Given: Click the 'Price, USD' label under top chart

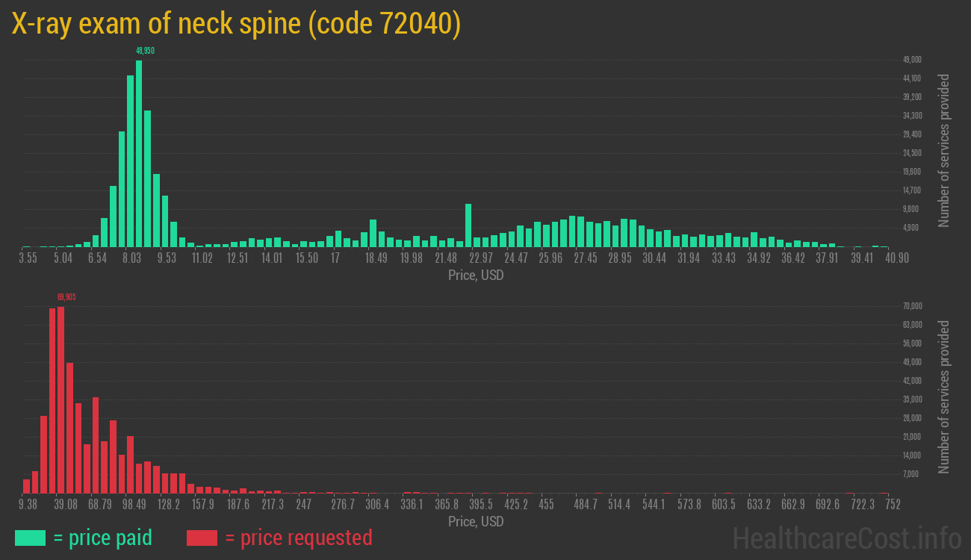Looking at the screenshot, I should (x=476, y=276).
